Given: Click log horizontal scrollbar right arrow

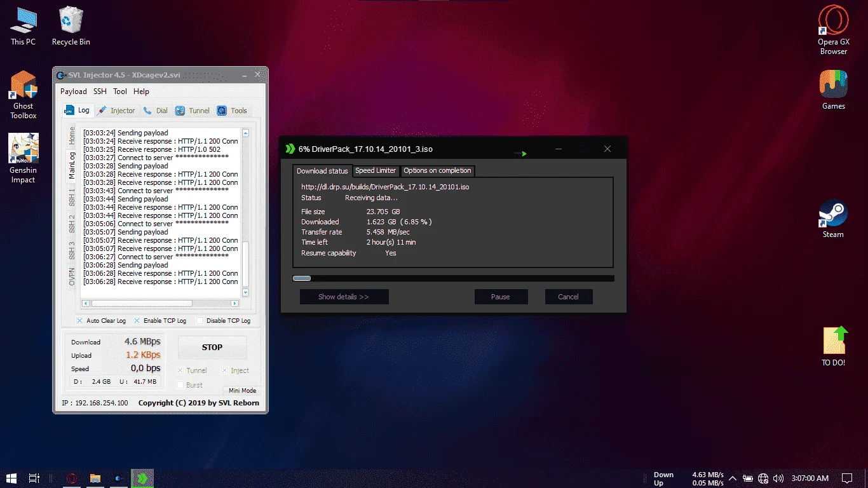Looking at the screenshot, I should pyautogui.click(x=234, y=304).
